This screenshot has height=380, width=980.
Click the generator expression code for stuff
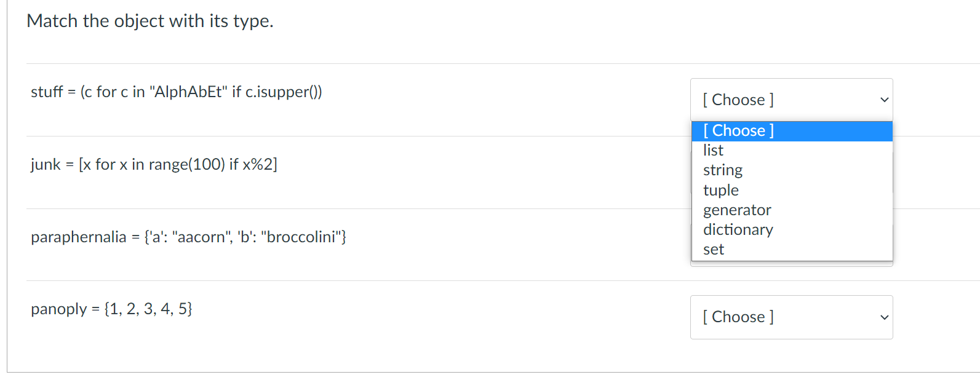[177, 92]
